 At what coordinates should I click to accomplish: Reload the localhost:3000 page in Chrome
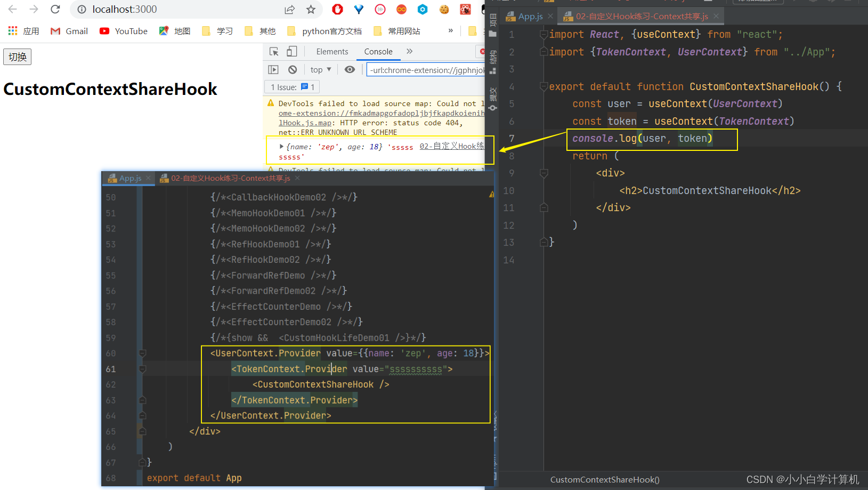[x=55, y=9]
